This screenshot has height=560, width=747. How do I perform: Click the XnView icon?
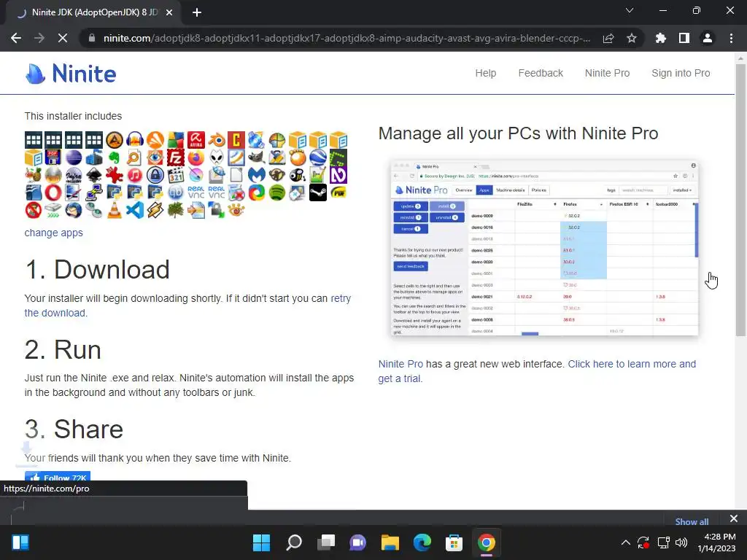tap(236, 210)
